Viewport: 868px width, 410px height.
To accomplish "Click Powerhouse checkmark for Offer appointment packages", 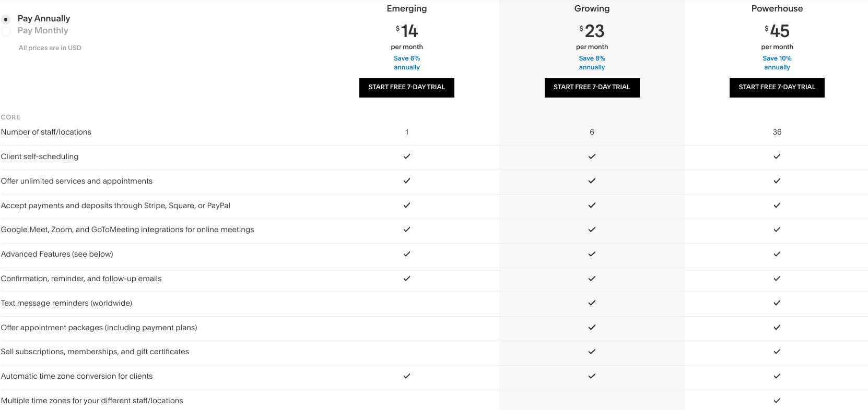I will [x=777, y=327].
